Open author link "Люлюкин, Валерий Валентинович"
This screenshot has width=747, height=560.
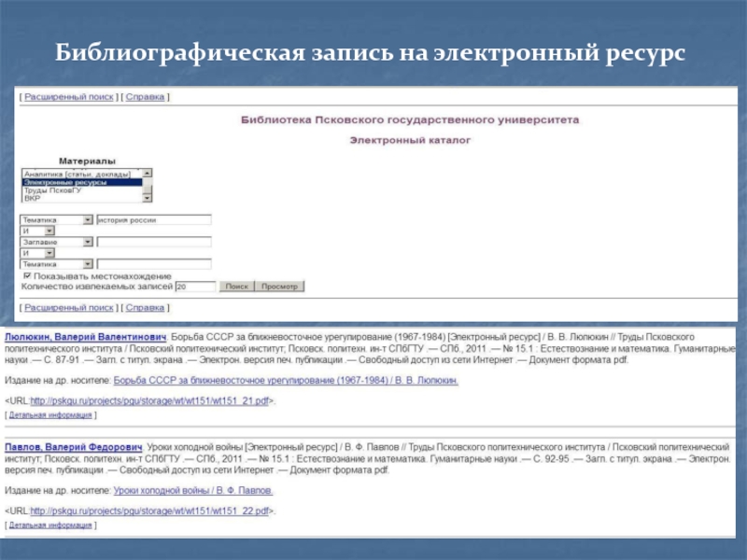[x=85, y=337]
